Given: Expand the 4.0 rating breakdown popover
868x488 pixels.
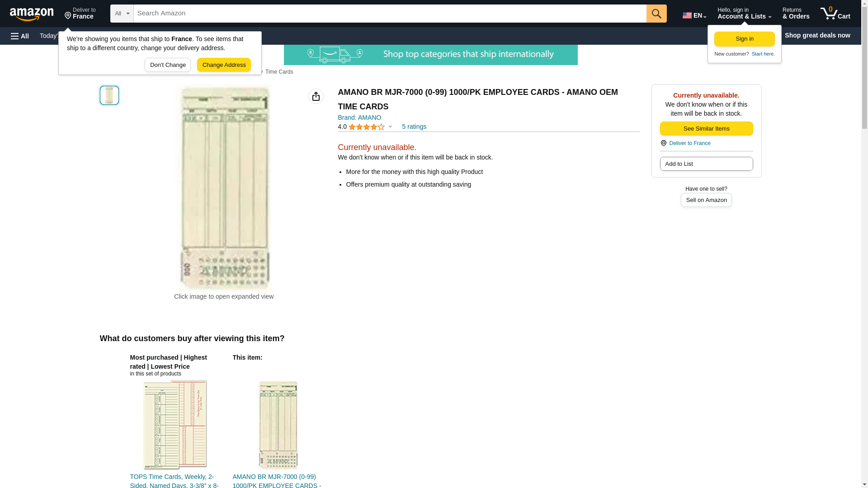Looking at the screenshot, I should coord(390,127).
